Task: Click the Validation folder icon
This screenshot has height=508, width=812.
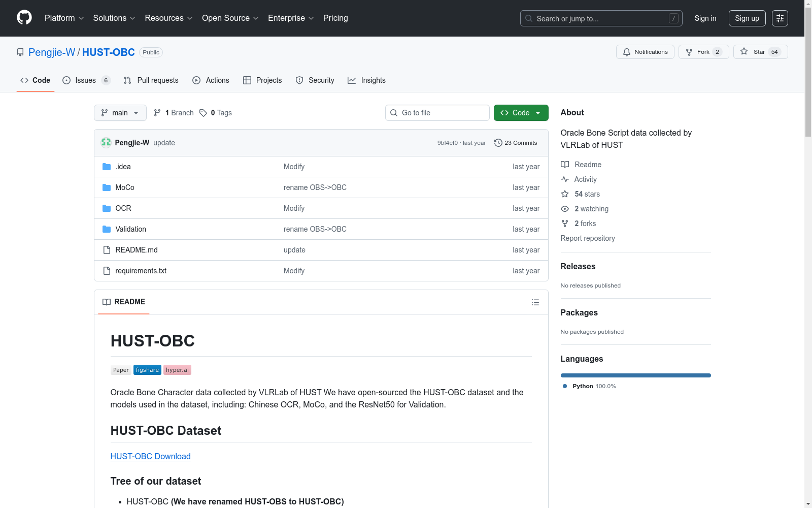Action: pyautogui.click(x=107, y=229)
